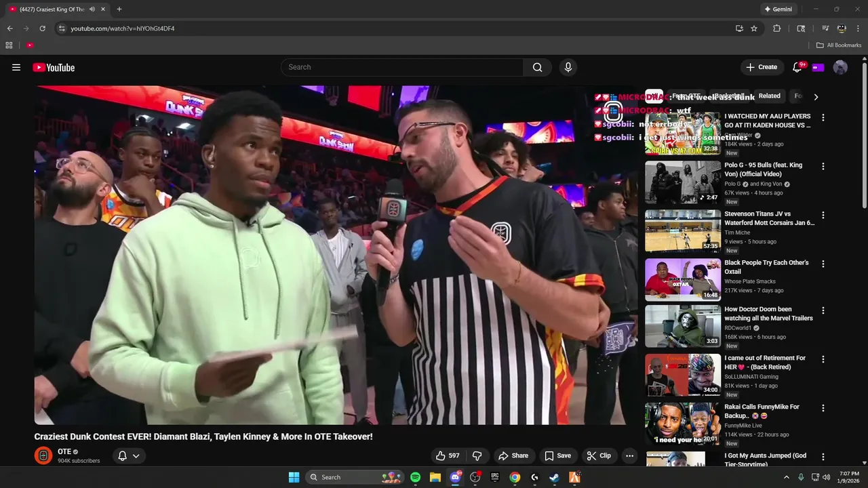Open the OTE channel name link
This screenshot has width=868, height=488.
click(x=64, y=451)
